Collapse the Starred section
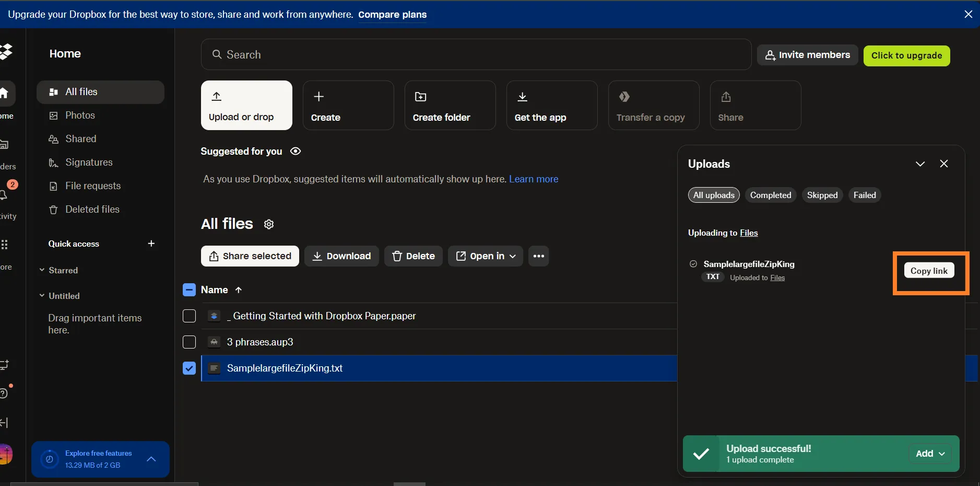The width and height of the screenshot is (980, 486). pos(42,270)
